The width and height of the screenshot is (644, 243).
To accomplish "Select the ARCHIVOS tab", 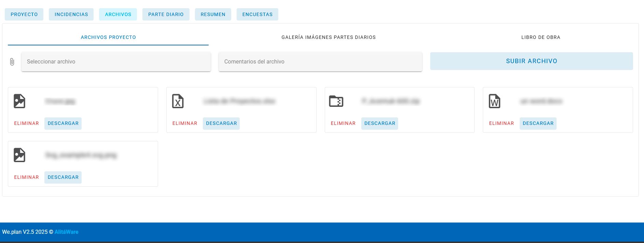I will tap(118, 14).
